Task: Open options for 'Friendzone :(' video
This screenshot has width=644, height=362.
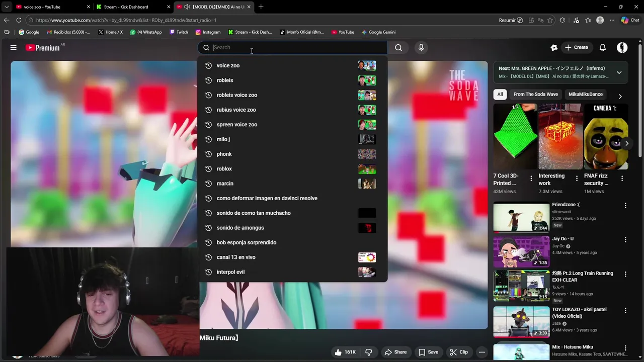Action: point(625,206)
